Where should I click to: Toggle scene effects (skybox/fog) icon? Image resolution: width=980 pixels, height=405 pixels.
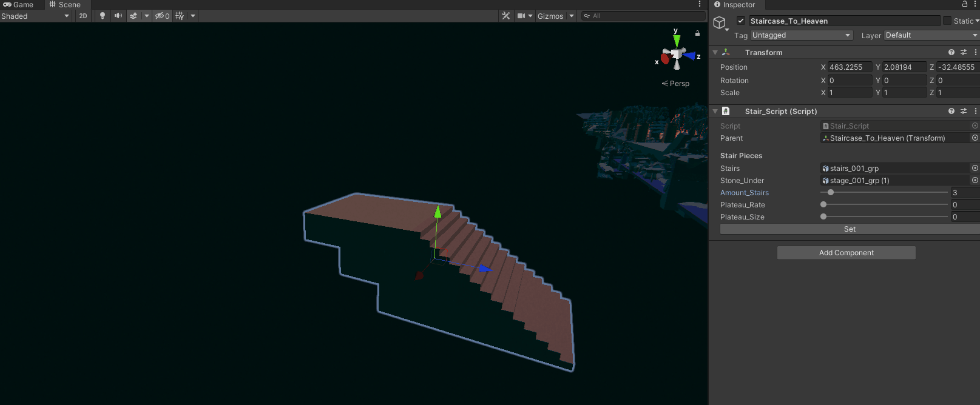[x=133, y=16]
